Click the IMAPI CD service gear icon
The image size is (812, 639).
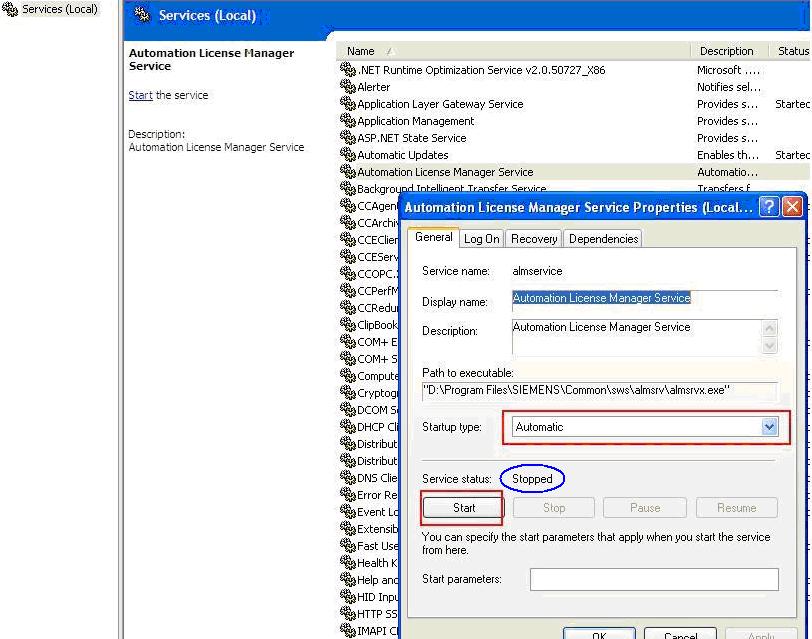(347, 631)
